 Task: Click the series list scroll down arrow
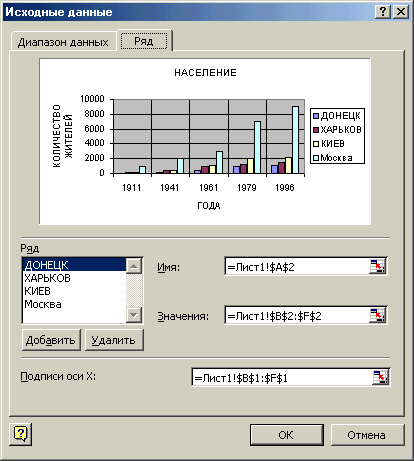[x=134, y=315]
